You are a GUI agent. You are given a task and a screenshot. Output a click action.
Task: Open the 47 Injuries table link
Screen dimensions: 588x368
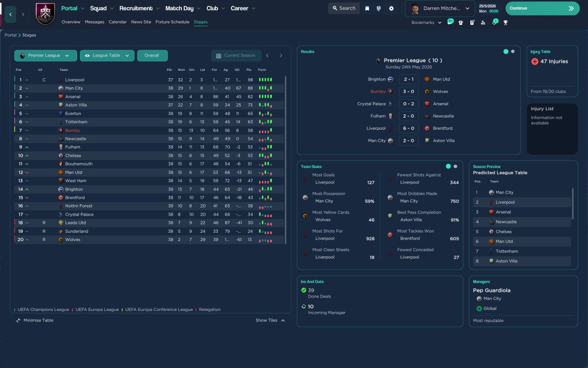(554, 61)
